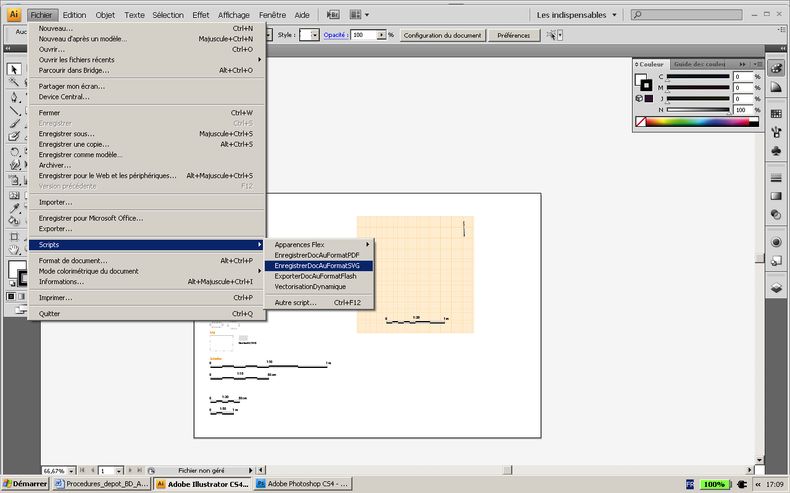
Task: Open the Color Guide panel icon
Action: [x=776, y=87]
